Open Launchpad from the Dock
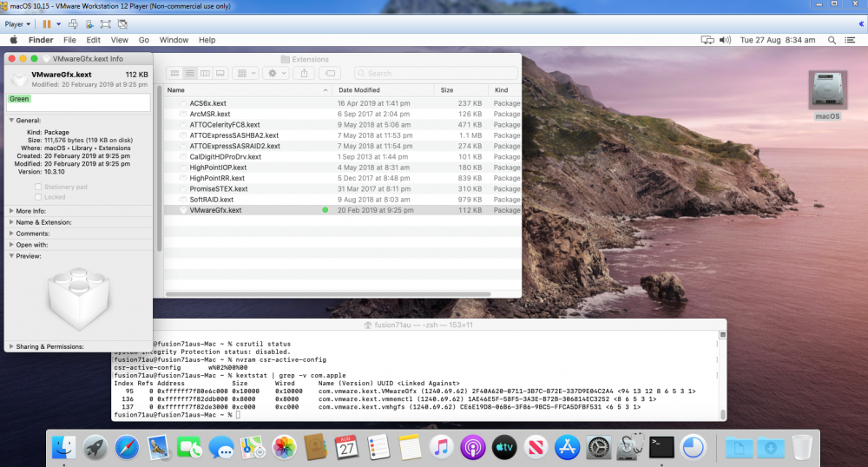The width and height of the screenshot is (868, 467). pyautogui.click(x=95, y=447)
